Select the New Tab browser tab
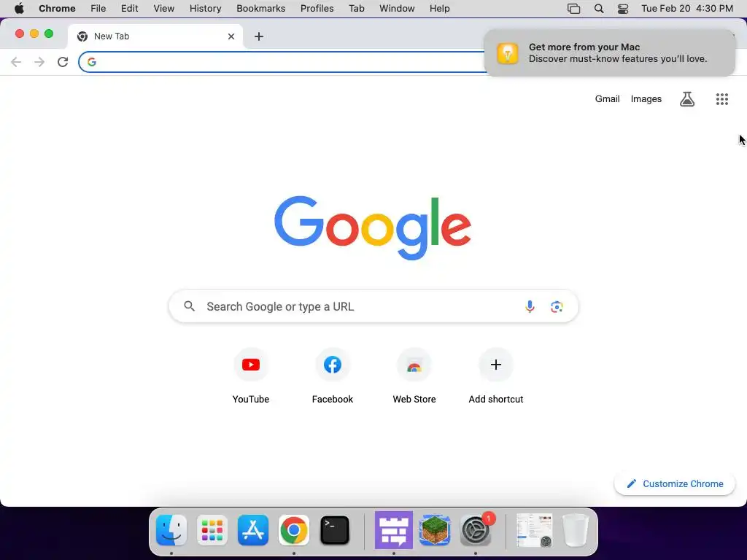The height and width of the screenshot is (560, 747). [x=155, y=36]
